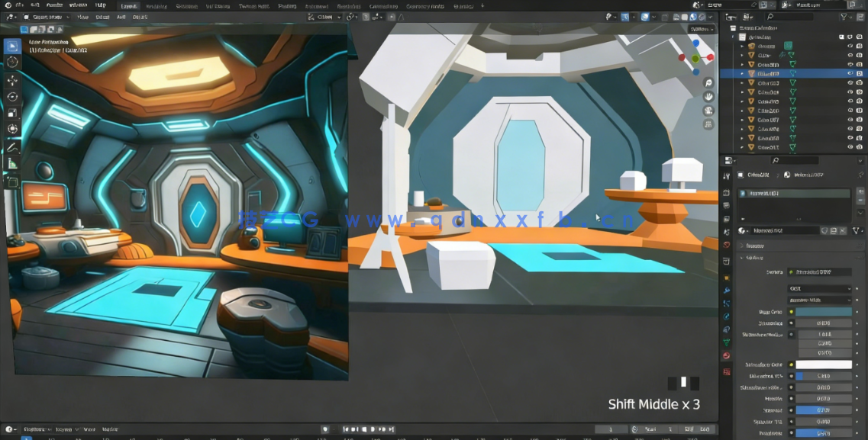Click the pan hand viewport gizmo
The width and height of the screenshot is (868, 440).
708,96
